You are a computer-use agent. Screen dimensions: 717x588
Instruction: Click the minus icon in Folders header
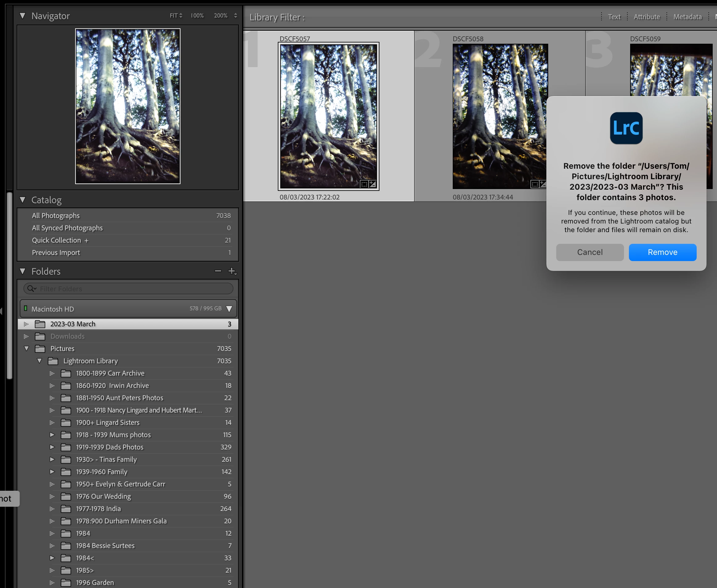click(x=218, y=271)
